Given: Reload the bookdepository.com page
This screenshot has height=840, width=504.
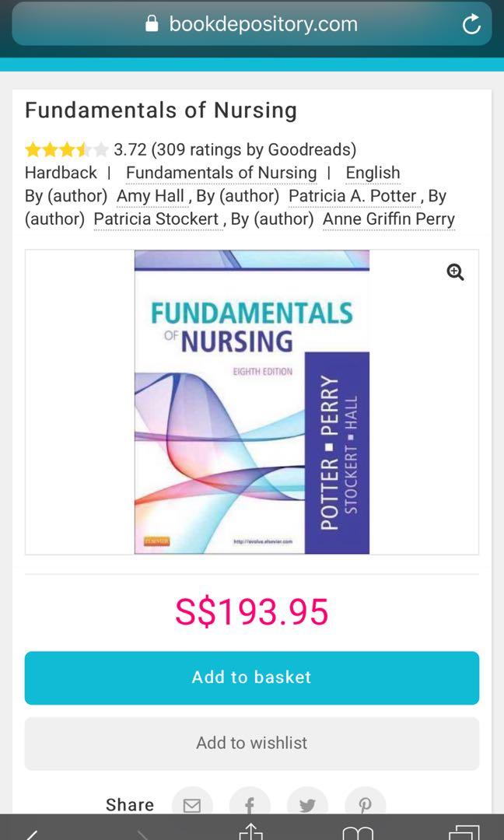Looking at the screenshot, I should click(x=471, y=24).
